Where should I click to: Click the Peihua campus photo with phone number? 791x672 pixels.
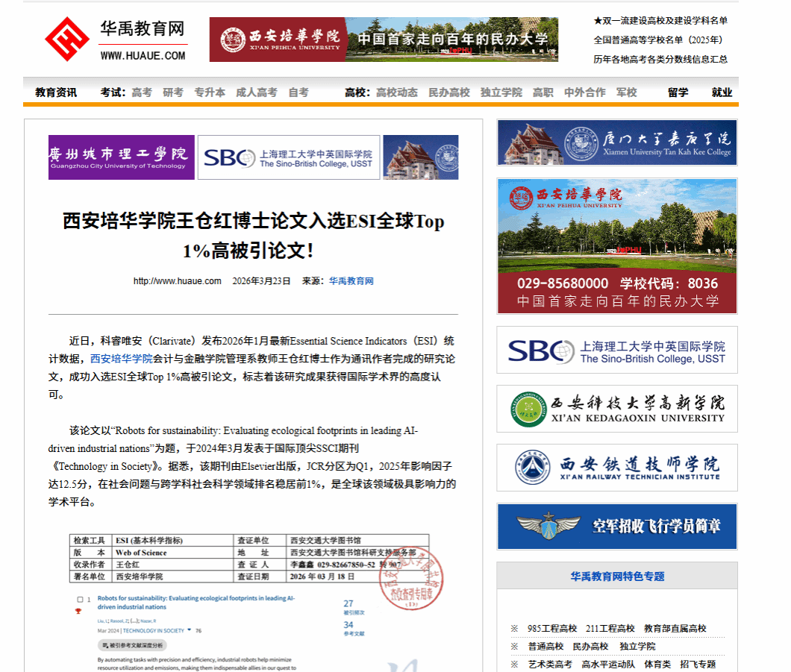tap(616, 245)
